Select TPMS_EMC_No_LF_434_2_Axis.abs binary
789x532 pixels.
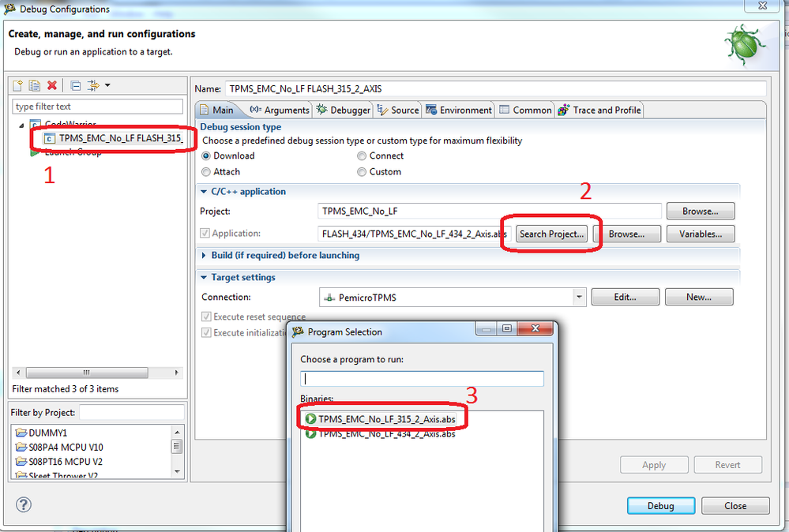[x=381, y=433]
